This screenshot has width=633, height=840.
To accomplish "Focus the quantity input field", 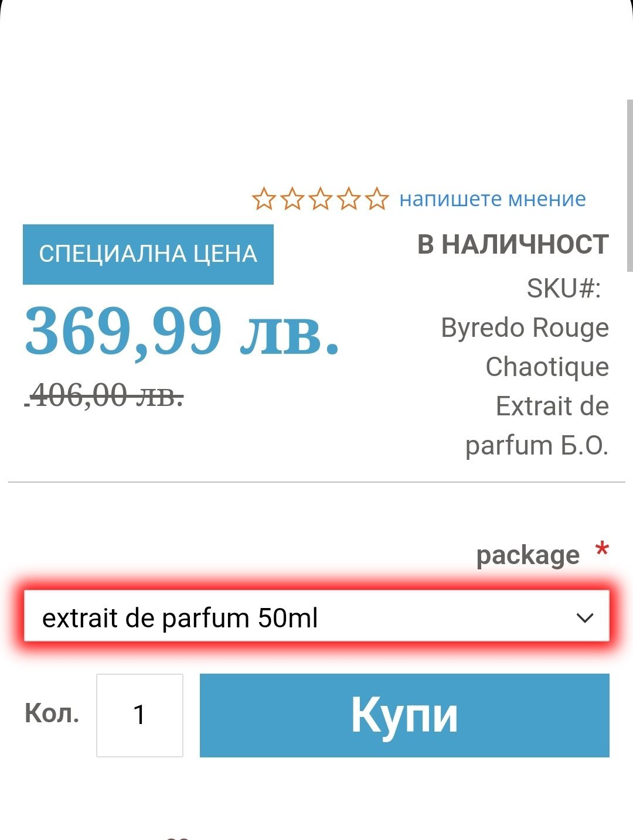I will (139, 715).
